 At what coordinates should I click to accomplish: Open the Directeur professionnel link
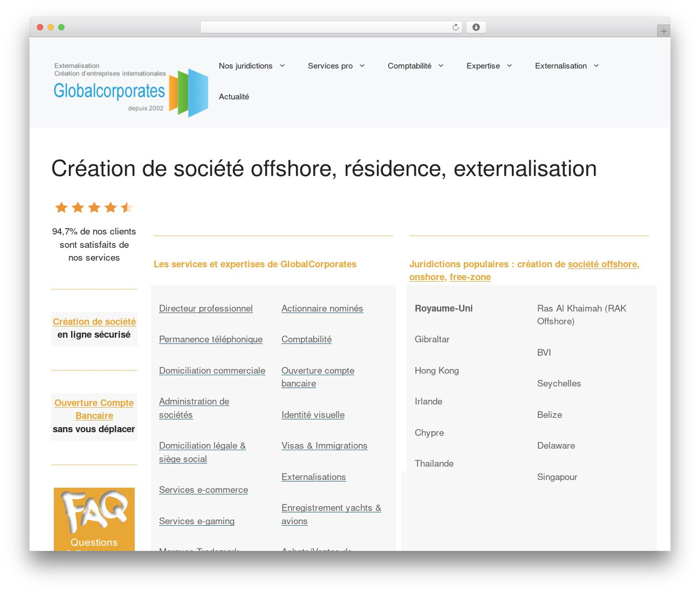(206, 309)
